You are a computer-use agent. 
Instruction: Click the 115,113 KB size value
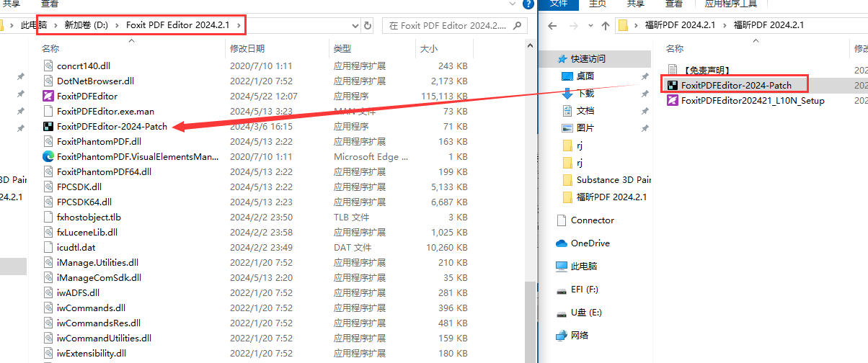pos(445,96)
